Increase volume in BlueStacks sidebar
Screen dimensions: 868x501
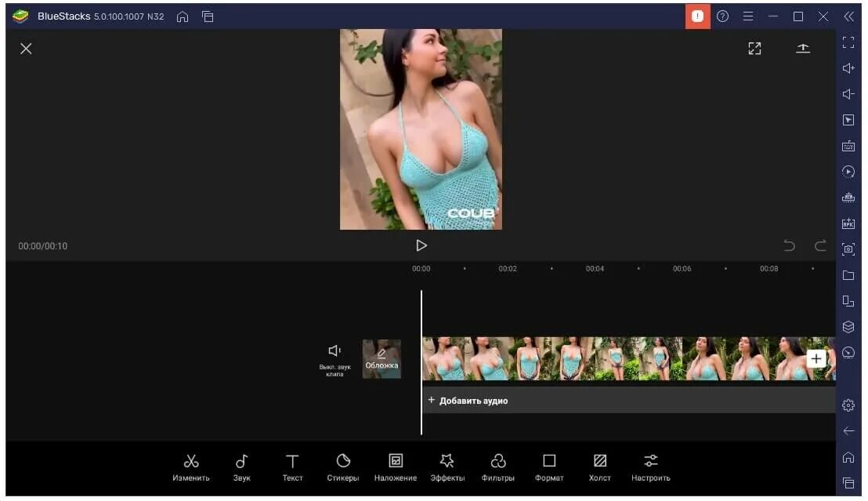848,68
